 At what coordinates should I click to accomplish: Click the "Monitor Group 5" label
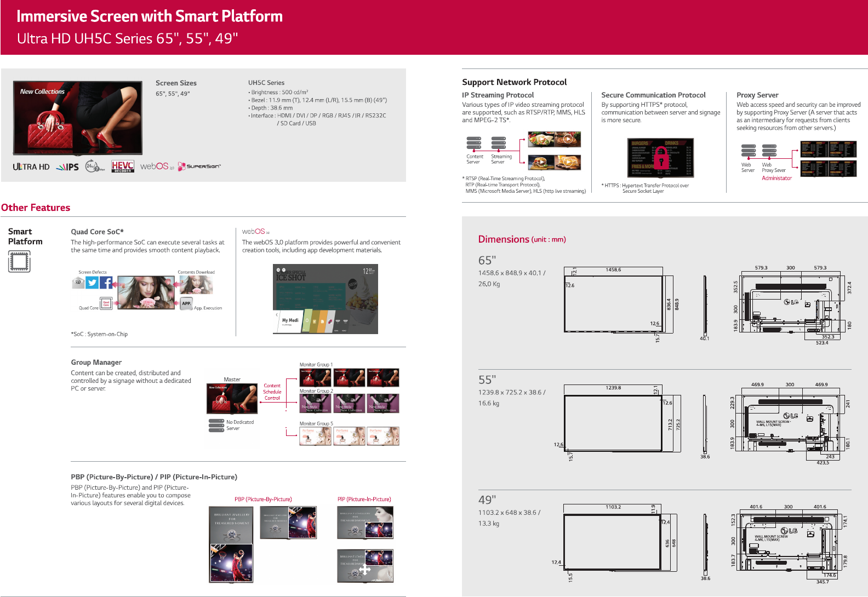316,424
